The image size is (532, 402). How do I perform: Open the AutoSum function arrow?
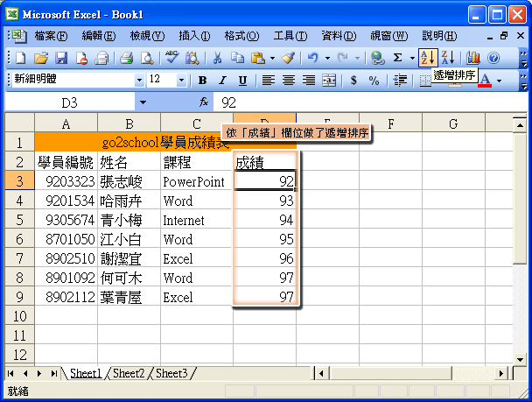coord(412,59)
